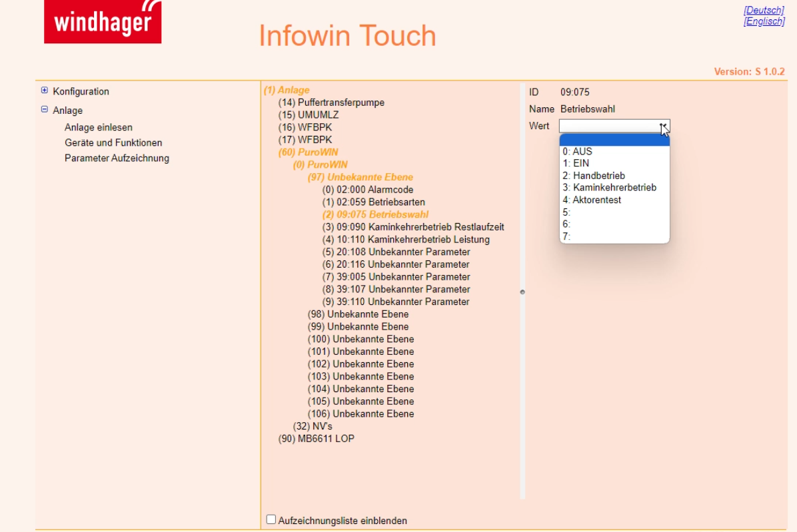
Task: Pick '4: Aktorentest' option
Action: [x=592, y=200]
